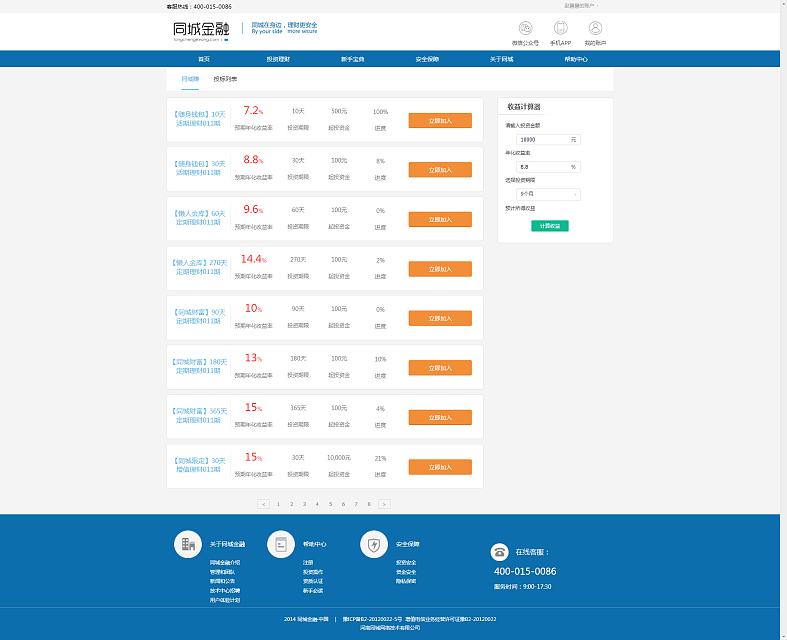The height and width of the screenshot is (640, 787).
Task: Join the 15% 365天 product with 立即加入
Action: (440, 418)
